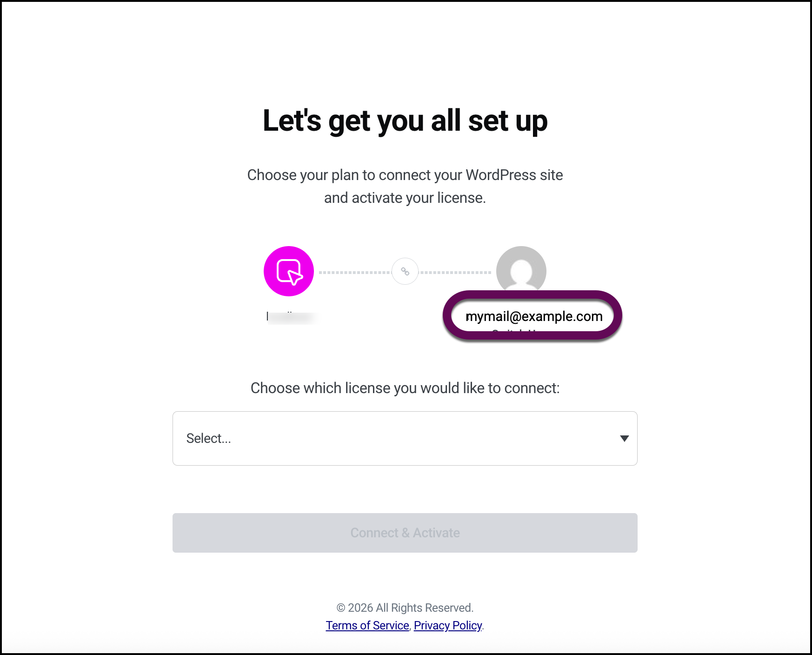Expand the license selection combo box
The image size is (812, 655).
click(405, 438)
